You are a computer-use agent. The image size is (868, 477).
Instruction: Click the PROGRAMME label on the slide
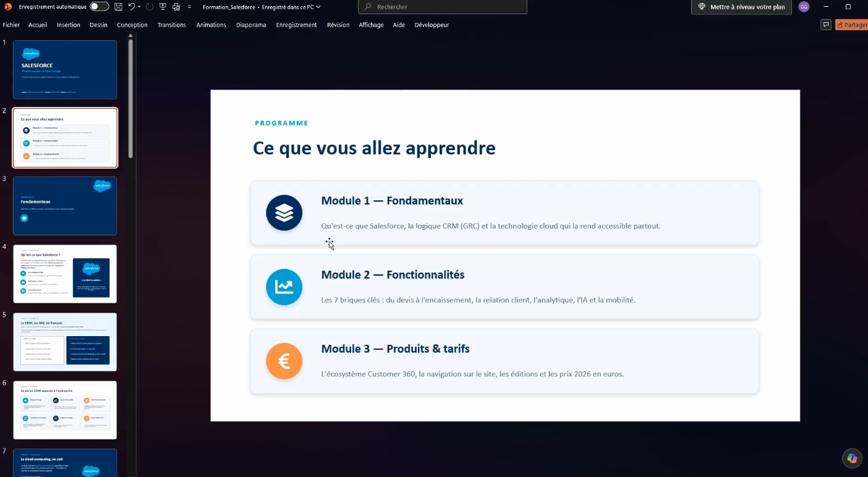point(281,123)
